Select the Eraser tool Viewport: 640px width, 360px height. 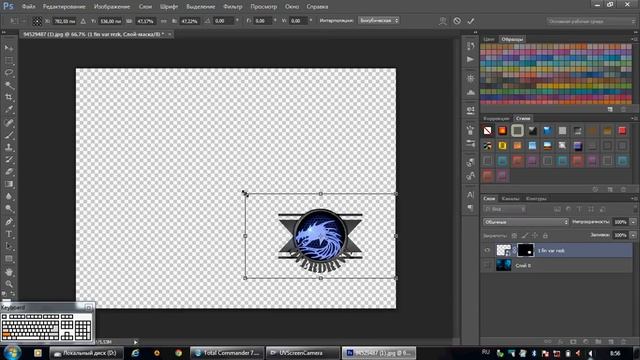coord(9,172)
